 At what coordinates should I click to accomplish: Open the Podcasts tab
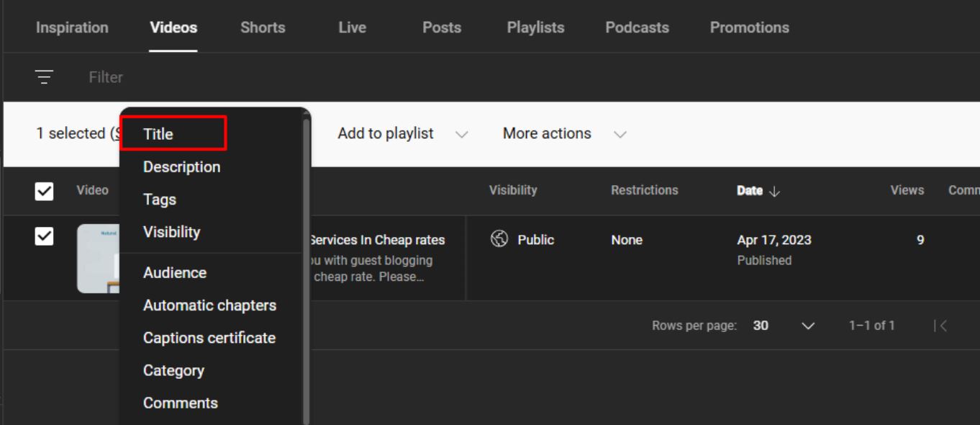pyautogui.click(x=637, y=27)
